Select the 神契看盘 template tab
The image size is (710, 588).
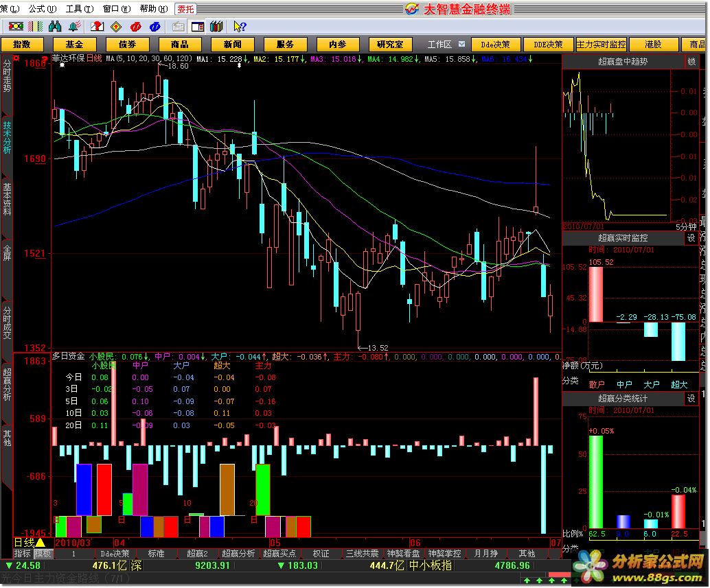pyautogui.click(x=403, y=554)
